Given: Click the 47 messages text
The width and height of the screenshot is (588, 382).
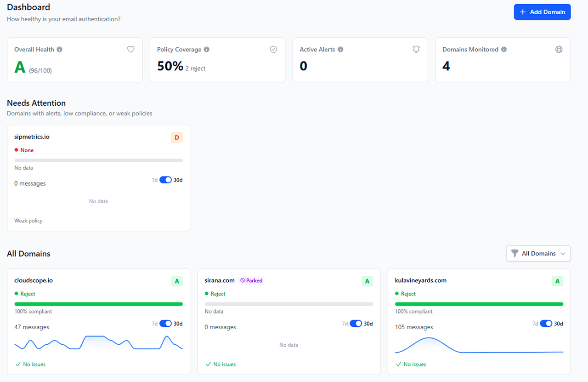Looking at the screenshot, I should [x=32, y=327].
